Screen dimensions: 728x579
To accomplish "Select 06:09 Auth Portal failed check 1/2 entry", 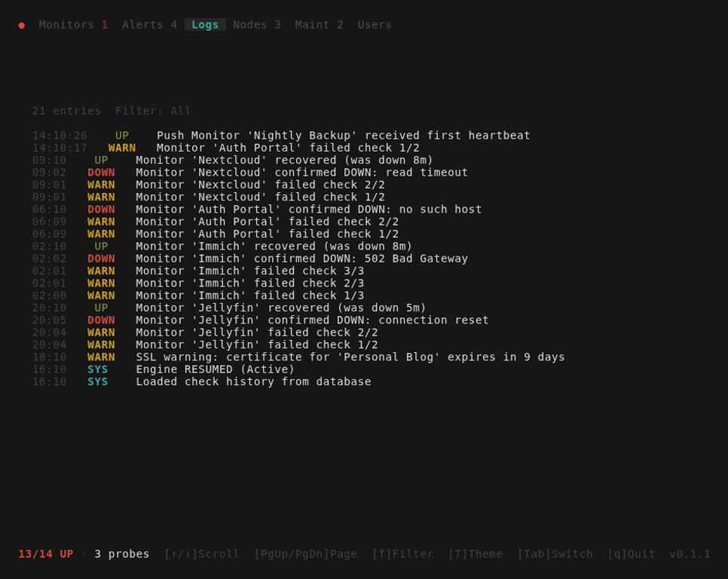I will tap(216, 234).
